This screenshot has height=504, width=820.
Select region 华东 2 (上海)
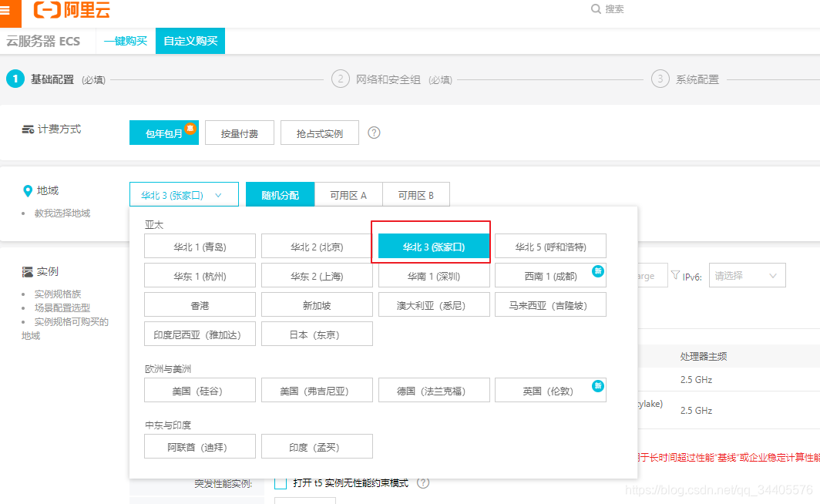[x=317, y=276]
